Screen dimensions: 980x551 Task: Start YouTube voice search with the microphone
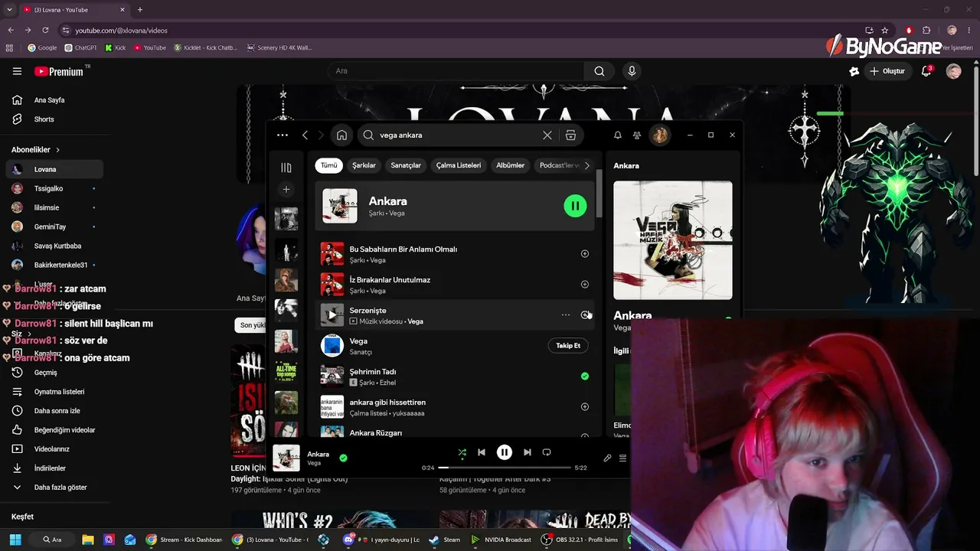[632, 71]
